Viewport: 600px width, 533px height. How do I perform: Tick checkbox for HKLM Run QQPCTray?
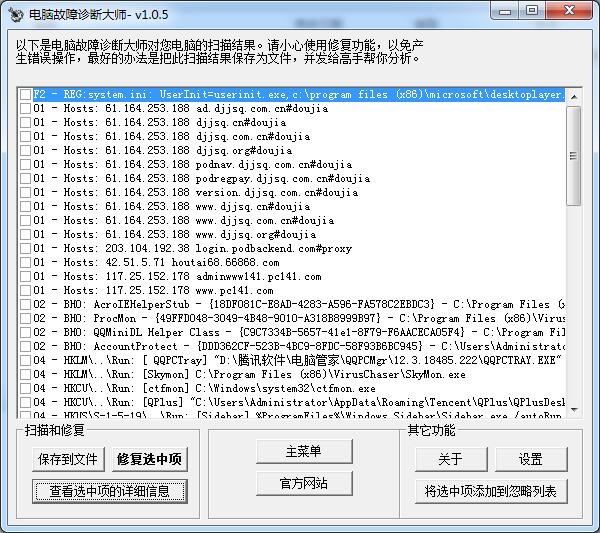26,360
